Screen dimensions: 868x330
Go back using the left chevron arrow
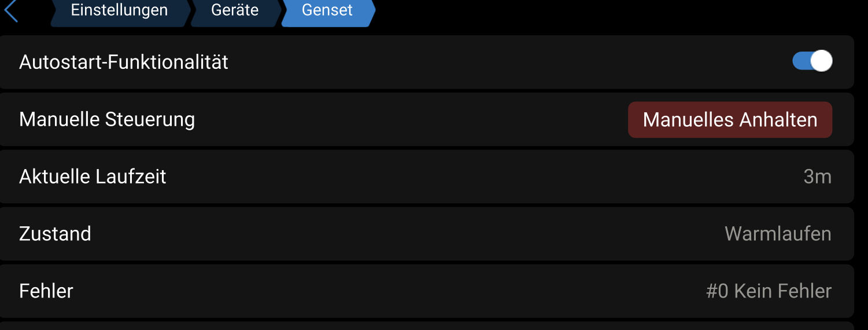pyautogui.click(x=12, y=12)
